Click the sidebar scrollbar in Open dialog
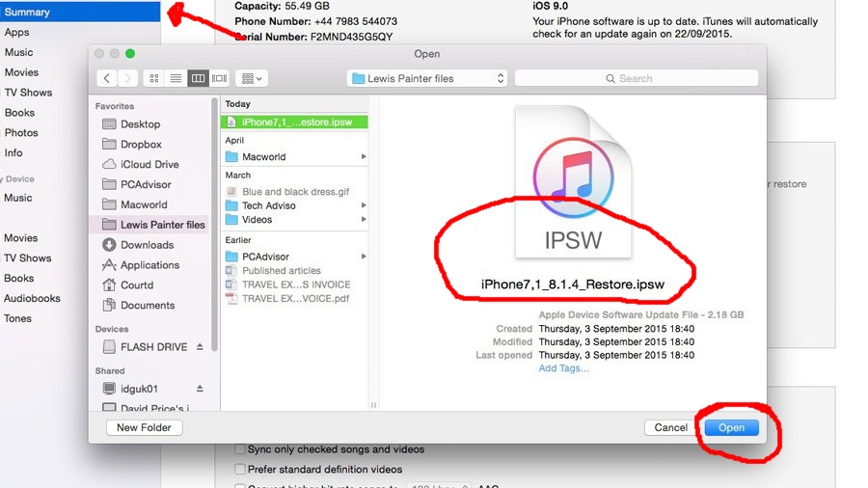This screenshot has height=488, width=868. (x=214, y=224)
